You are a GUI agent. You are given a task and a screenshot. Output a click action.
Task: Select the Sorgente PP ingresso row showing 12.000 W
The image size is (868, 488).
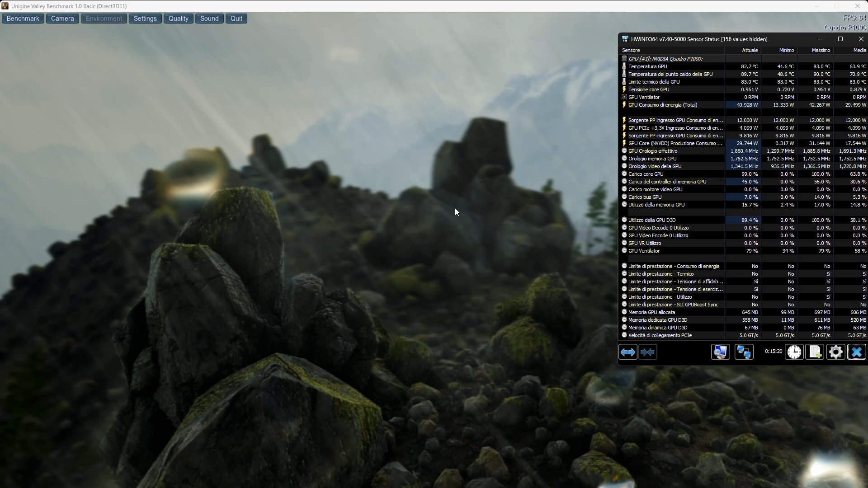(x=743, y=120)
